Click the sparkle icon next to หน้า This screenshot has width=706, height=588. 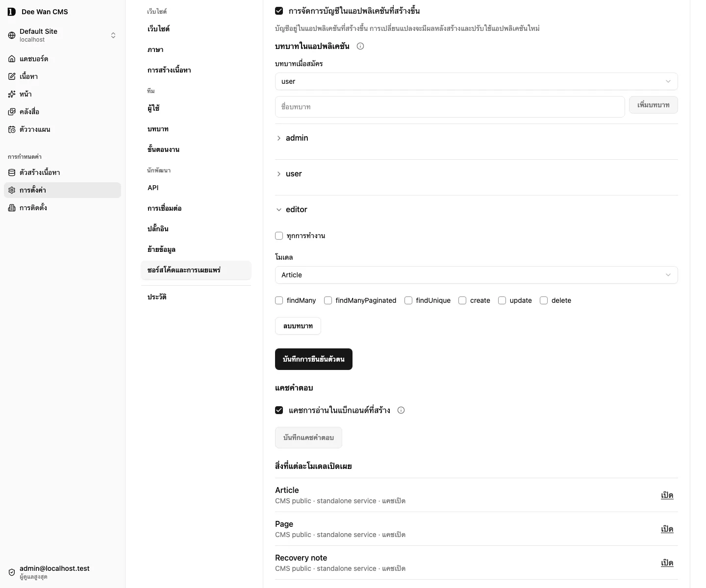[x=12, y=94]
